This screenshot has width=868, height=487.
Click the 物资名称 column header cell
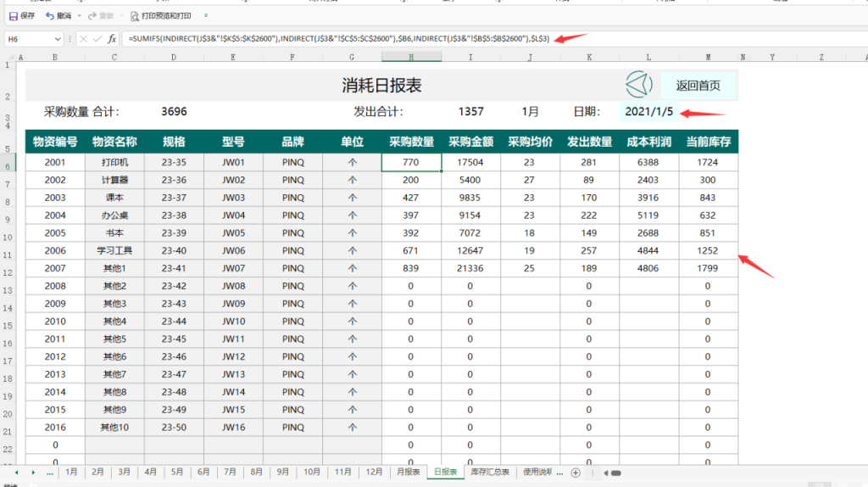click(x=114, y=142)
